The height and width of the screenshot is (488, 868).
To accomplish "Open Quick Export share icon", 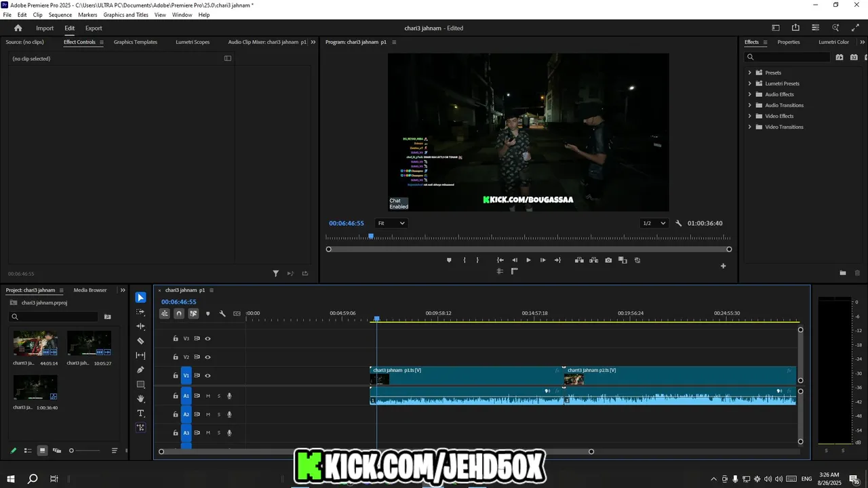I will coord(795,28).
